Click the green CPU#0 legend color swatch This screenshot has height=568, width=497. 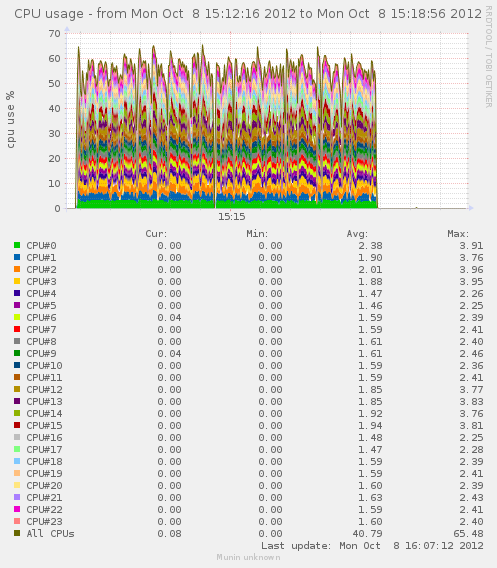(17, 245)
